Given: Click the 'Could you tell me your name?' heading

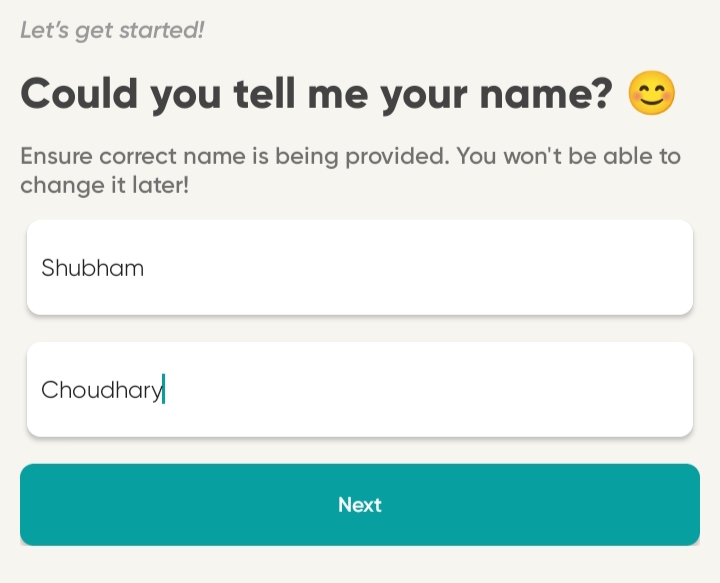Looking at the screenshot, I should (x=316, y=94).
